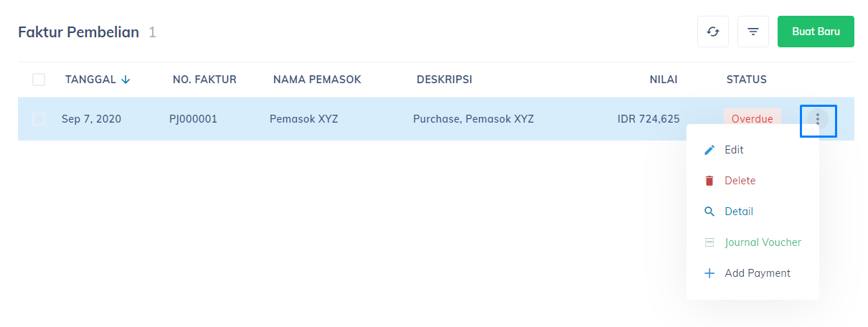868x327 pixels.
Task: Click the plus icon beside Add Payment
Action: [709, 273]
